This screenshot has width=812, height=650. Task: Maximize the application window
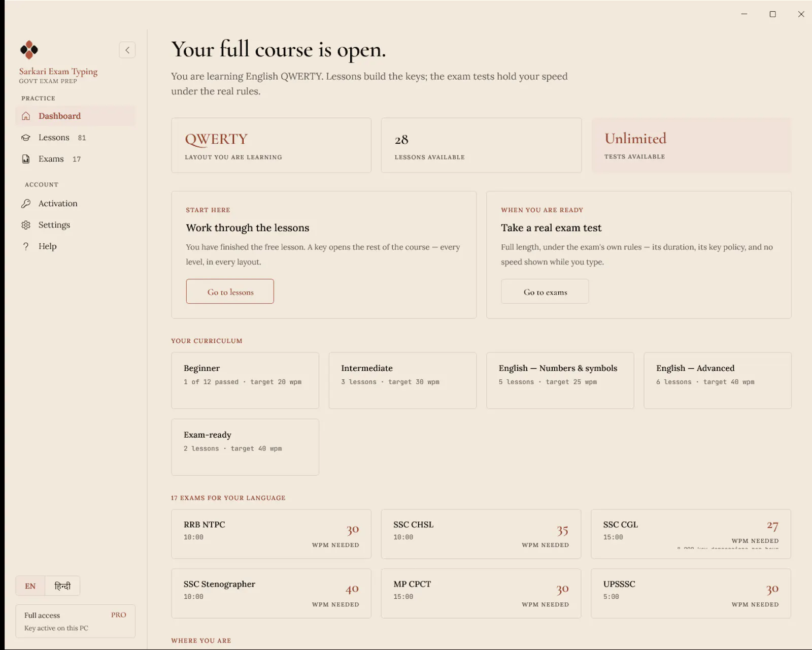[x=772, y=14]
